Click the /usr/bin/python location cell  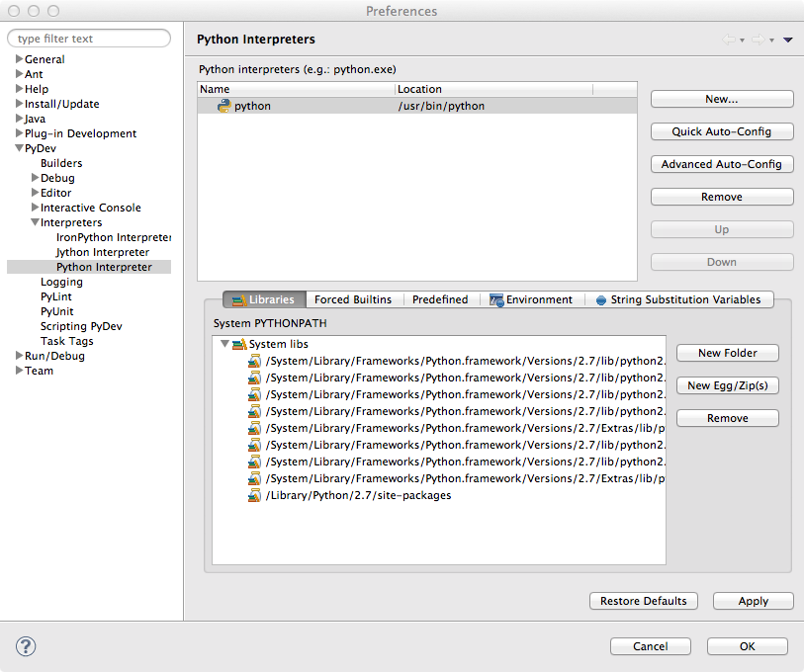[441, 106]
